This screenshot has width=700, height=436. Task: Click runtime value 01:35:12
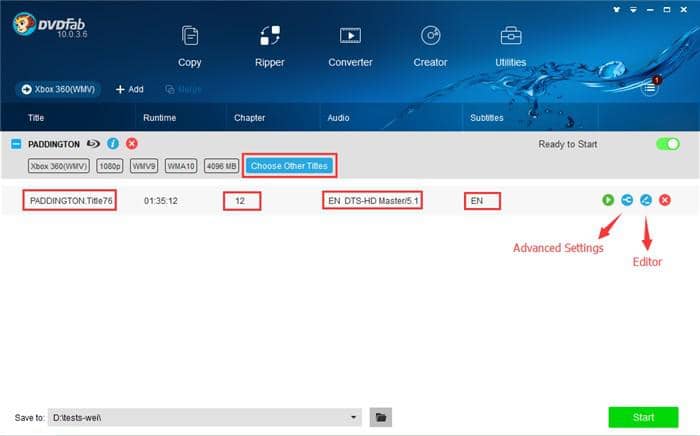coord(161,201)
